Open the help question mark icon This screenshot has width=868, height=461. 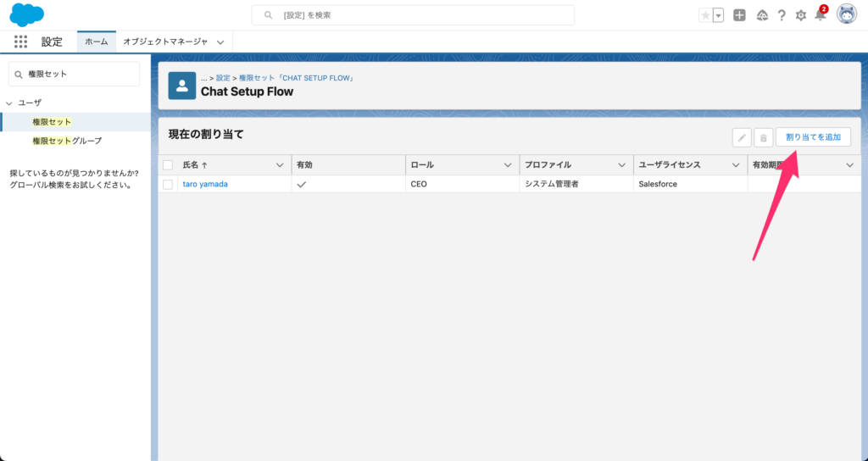click(x=781, y=15)
